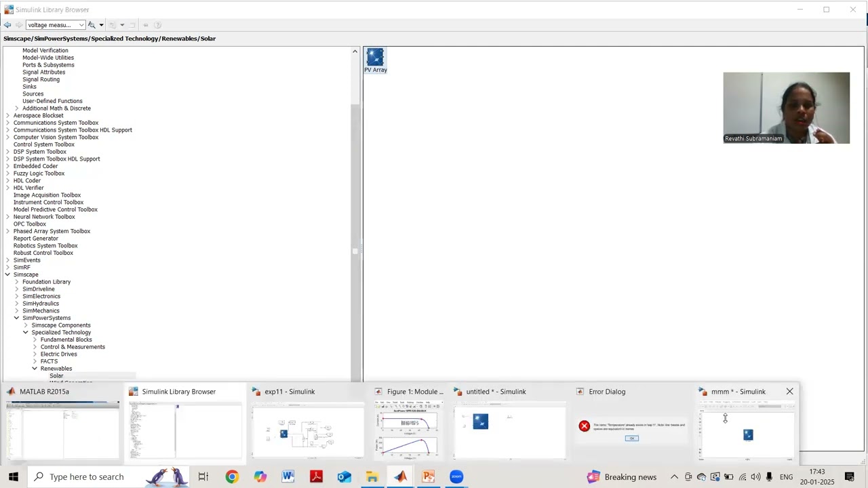The height and width of the screenshot is (488, 868).
Task: Open the notification center icon
Action: click(849, 477)
